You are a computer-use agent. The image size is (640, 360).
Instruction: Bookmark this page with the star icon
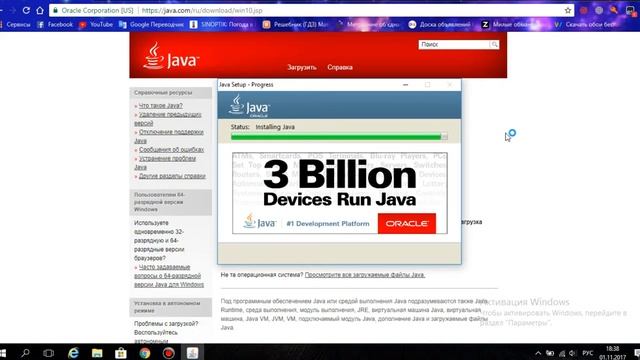point(568,10)
